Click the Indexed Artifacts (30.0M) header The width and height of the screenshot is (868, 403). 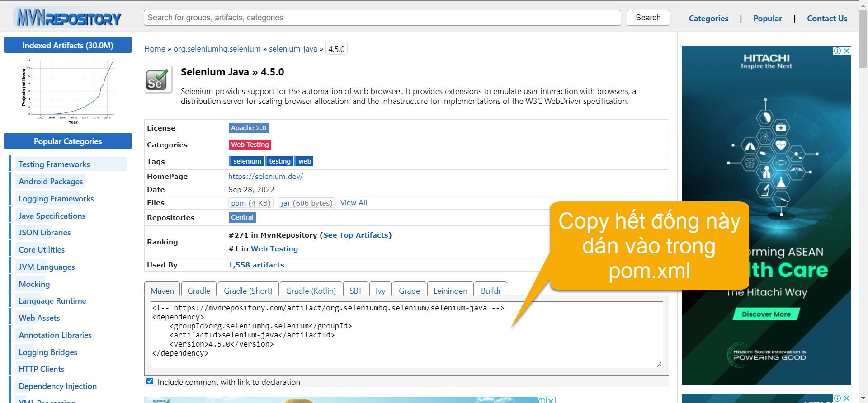68,45
